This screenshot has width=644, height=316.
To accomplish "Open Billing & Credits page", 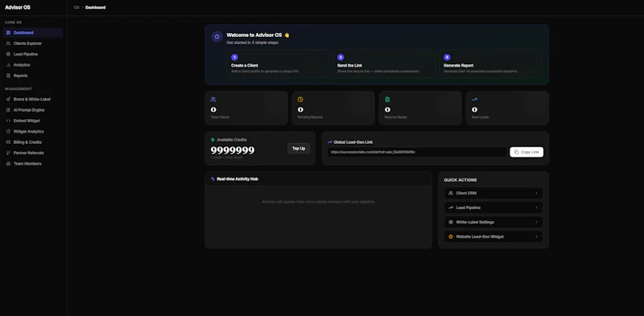I will [x=33, y=142].
